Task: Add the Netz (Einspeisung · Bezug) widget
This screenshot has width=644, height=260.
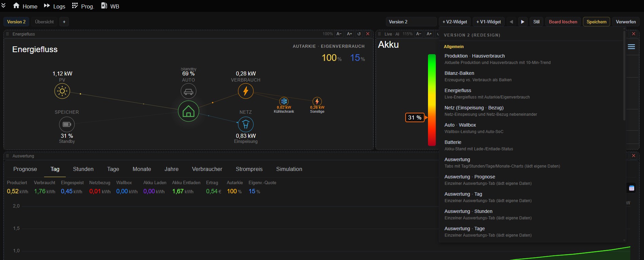Action: coord(531,111)
